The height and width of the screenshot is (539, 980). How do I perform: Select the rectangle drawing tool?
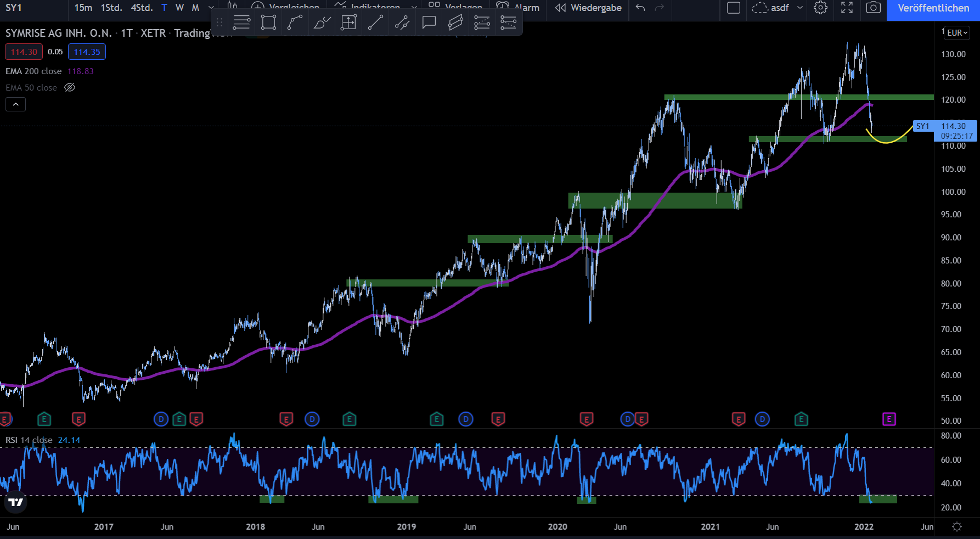tap(268, 23)
